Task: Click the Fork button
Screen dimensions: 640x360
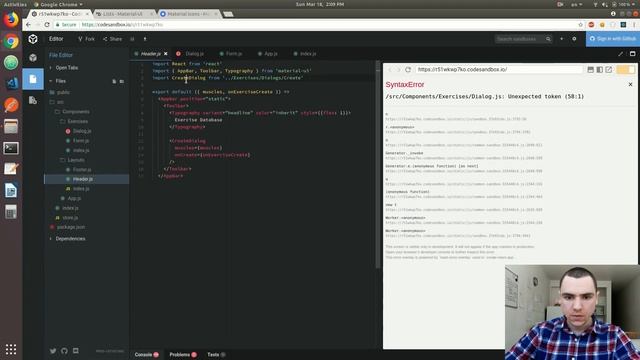Action: click(86, 39)
